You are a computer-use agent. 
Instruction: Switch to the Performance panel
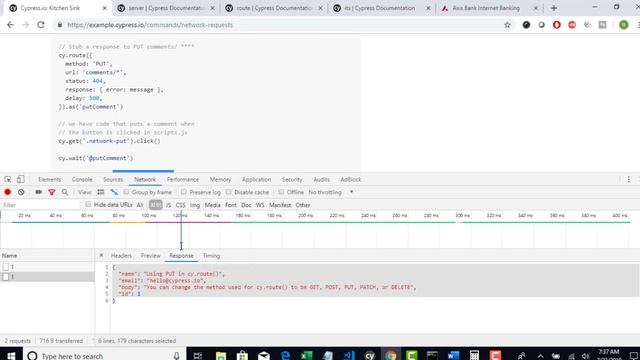click(183, 180)
